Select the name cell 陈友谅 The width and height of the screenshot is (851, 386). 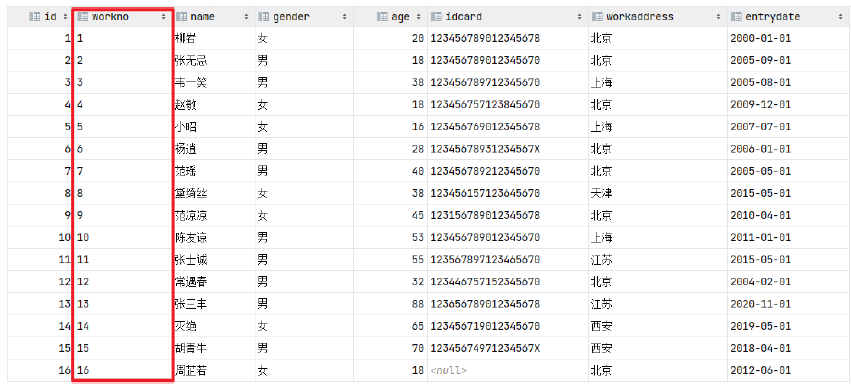click(x=214, y=238)
